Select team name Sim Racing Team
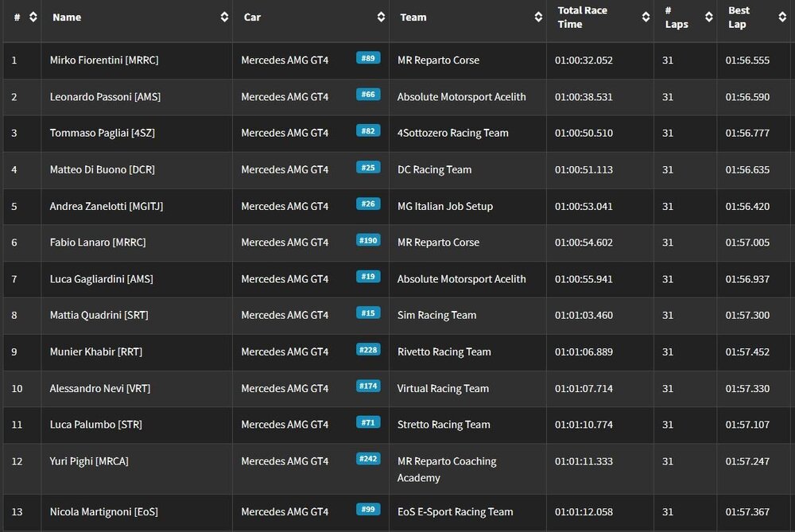This screenshot has width=795, height=532. [437, 316]
